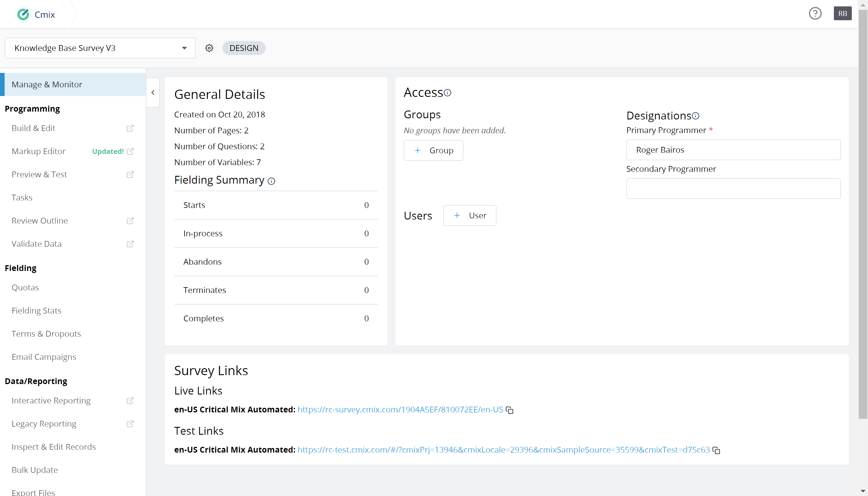Open Primary Programmer Roger Bairos selector

click(x=733, y=150)
